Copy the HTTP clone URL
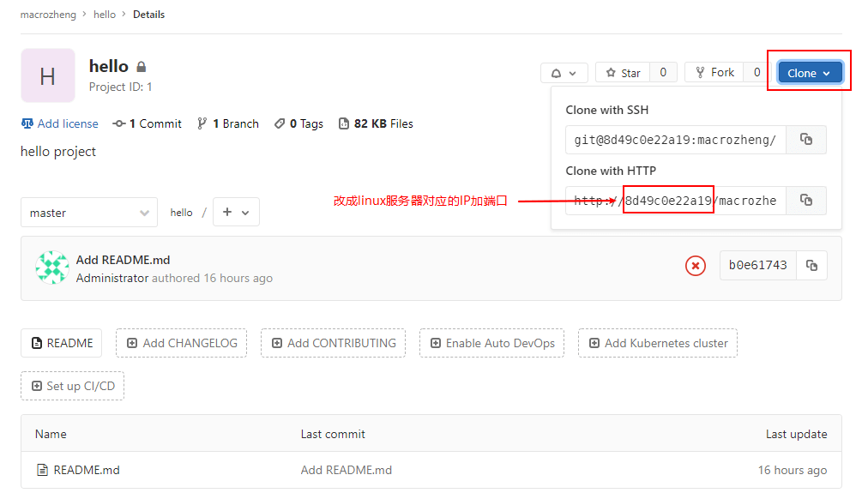The height and width of the screenshot is (499, 868). pos(806,201)
